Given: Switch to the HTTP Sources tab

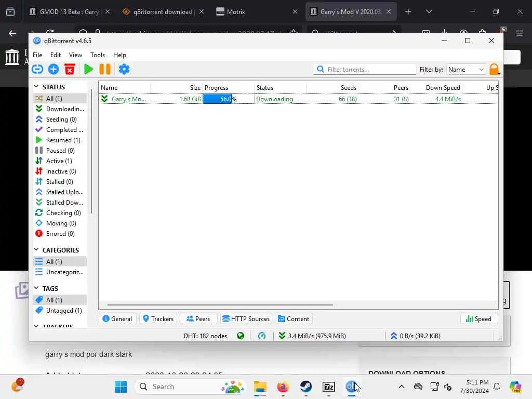Looking at the screenshot, I should (x=246, y=319).
